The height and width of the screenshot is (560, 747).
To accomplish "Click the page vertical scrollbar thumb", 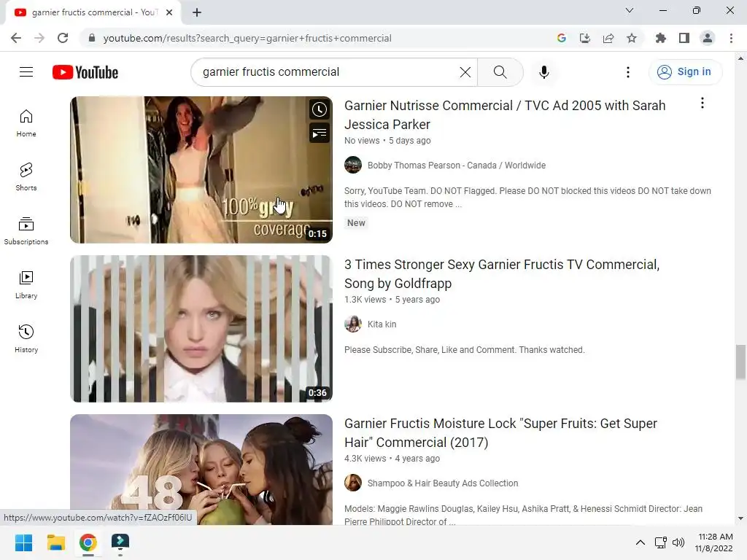I will 740,362.
